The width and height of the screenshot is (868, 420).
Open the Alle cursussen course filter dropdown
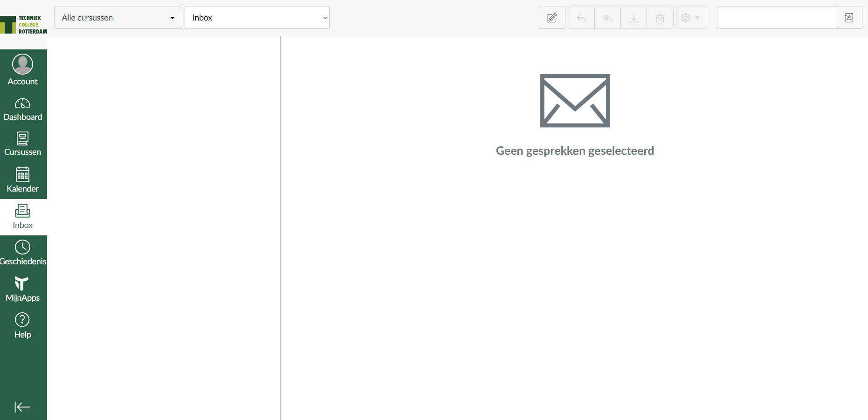118,18
